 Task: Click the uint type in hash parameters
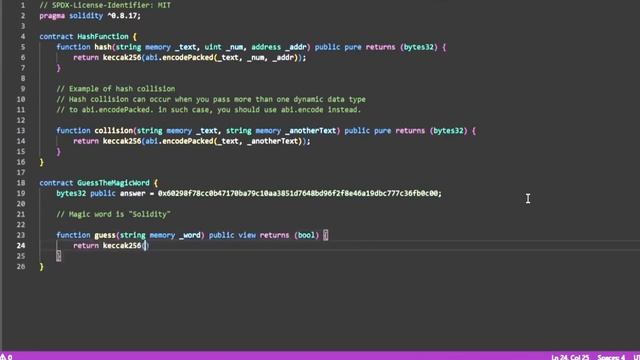(x=213, y=47)
